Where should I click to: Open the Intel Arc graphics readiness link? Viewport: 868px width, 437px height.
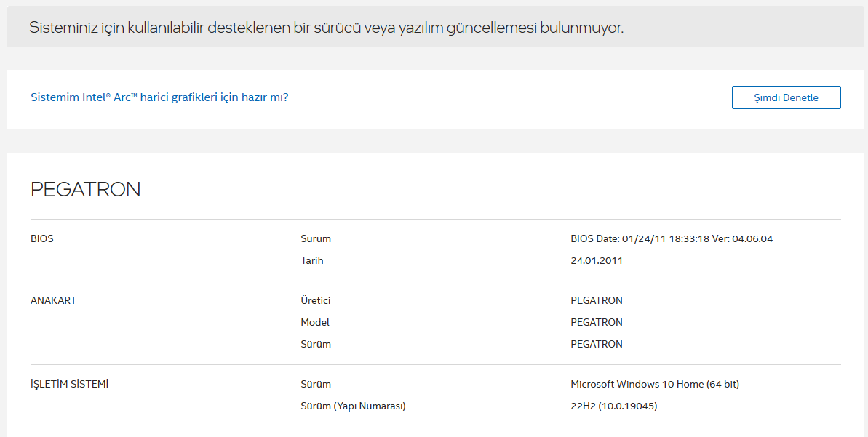[x=159, y=97]
